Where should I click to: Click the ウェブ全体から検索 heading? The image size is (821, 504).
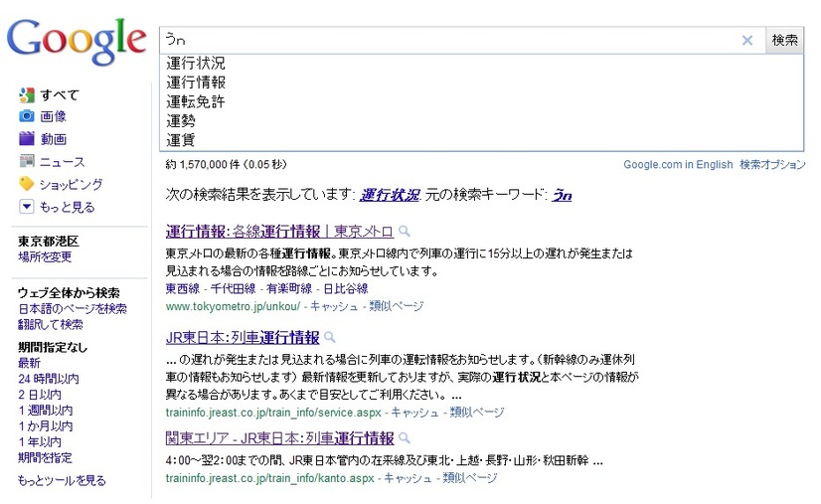[69, 293]
